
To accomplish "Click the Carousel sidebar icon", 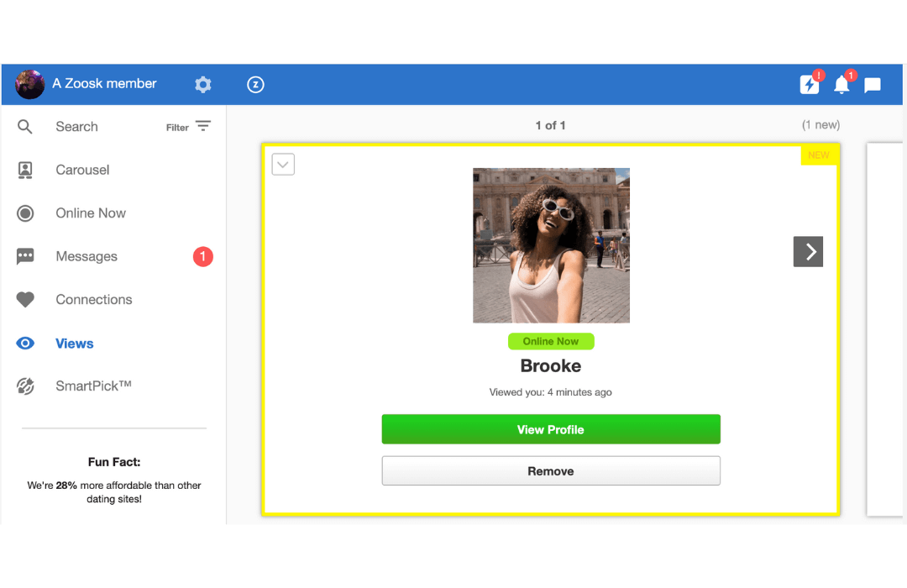I will [25, 170].
